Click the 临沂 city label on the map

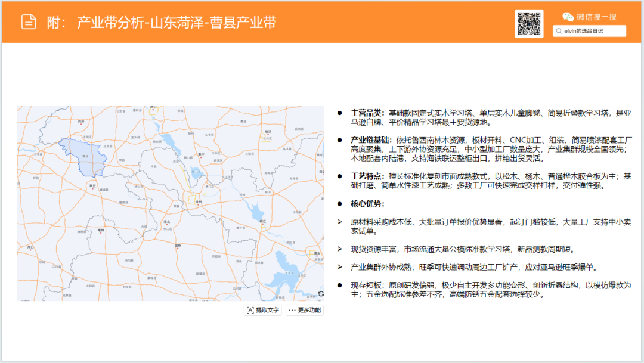pyautogui.click(x=268, y=132)
